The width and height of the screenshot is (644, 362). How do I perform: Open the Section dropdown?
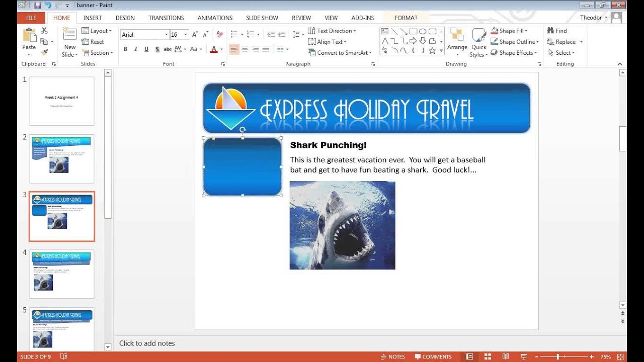click(98, 53)
